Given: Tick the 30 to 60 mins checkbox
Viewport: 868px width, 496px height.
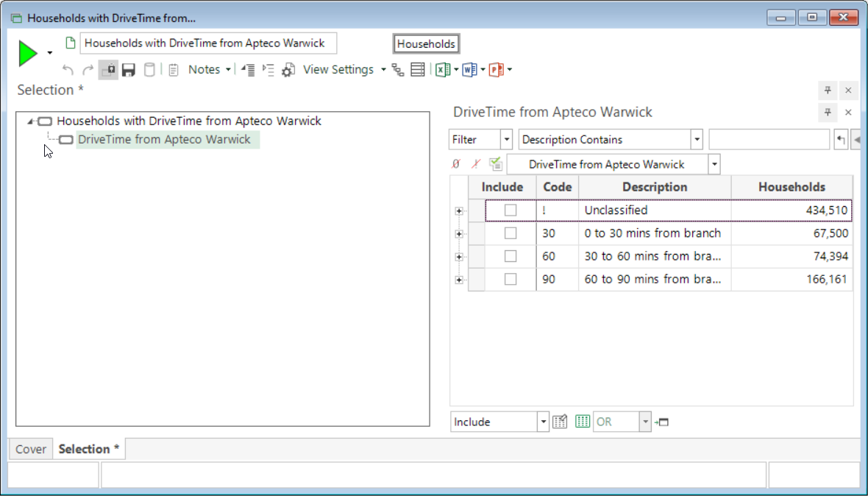Looking at the screenshot, I should click(511, 256).
